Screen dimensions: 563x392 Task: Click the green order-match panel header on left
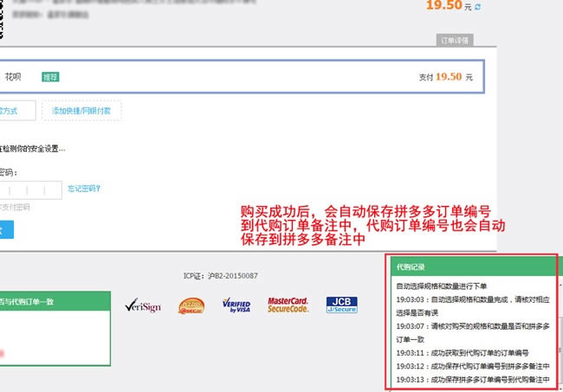(x=54, y=301)
